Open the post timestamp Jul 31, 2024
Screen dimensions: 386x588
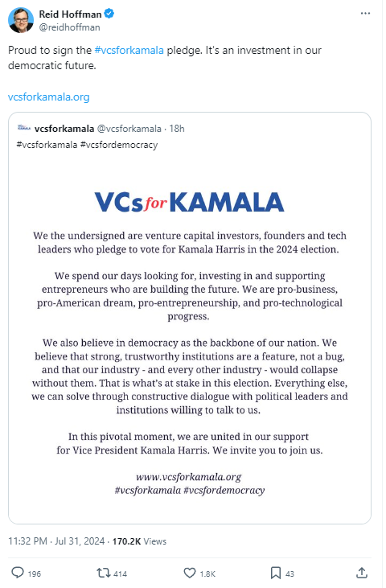[80, 541]
